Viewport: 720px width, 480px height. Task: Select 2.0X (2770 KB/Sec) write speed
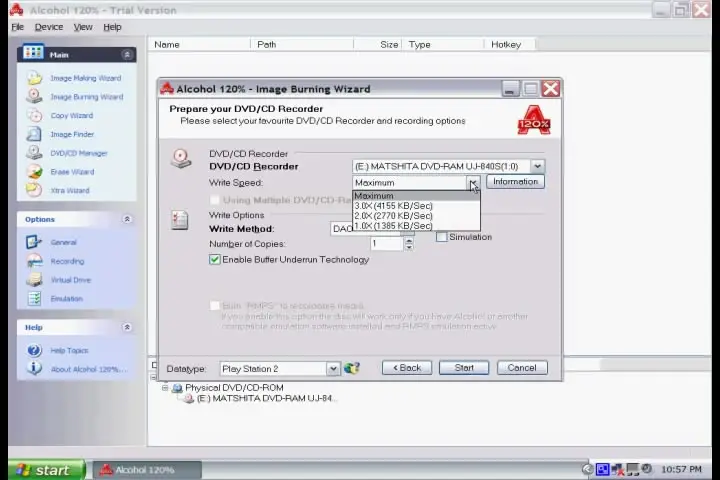click(x=416, y=216)
